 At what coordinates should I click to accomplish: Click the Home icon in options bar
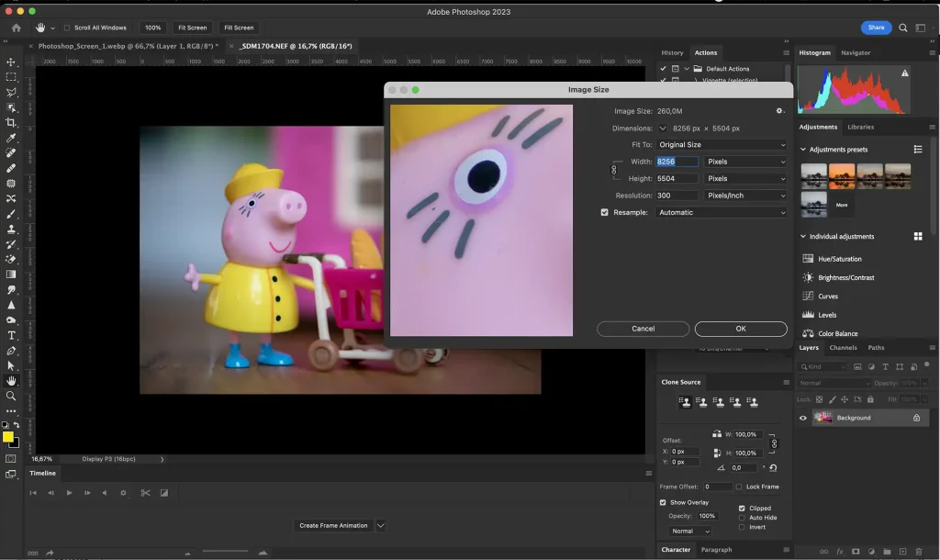[x=16, y=28]
